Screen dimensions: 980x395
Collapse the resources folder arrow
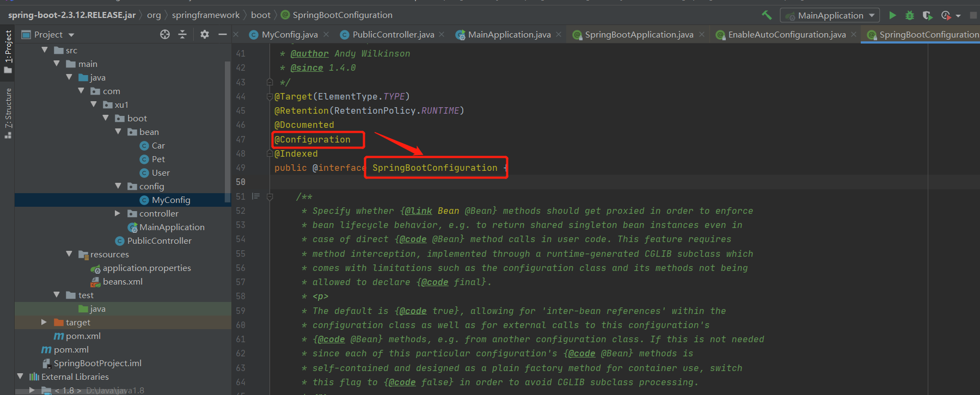click(x=69, y=254)
